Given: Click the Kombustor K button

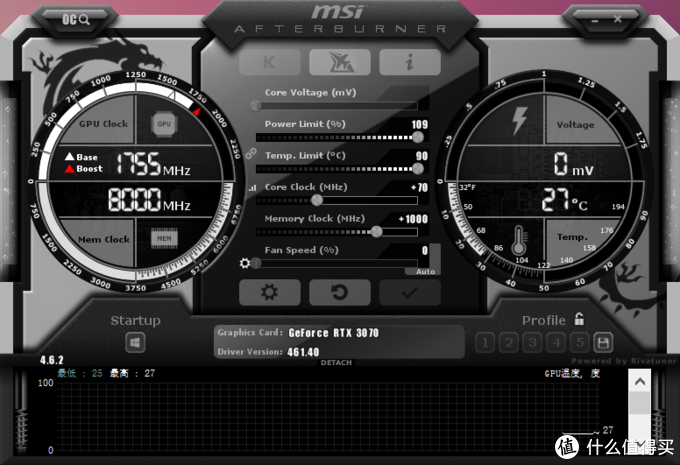Looking at the screenshot, I should [x=270, y=62].
